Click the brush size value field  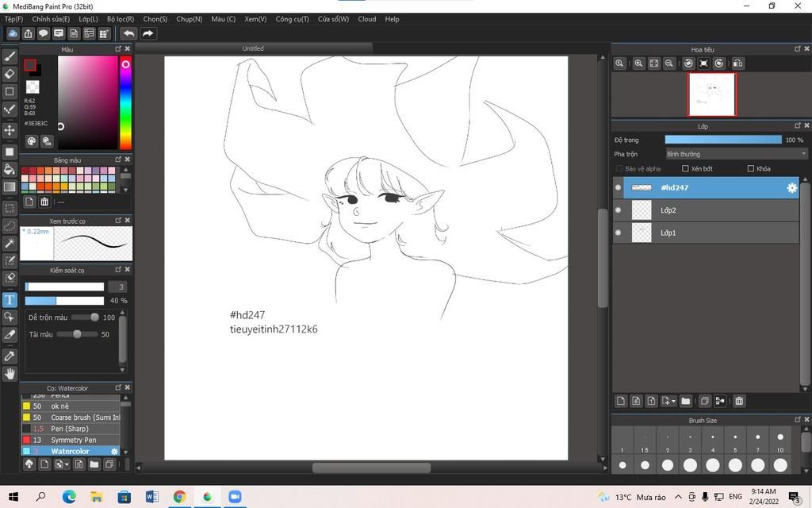click(x=117, y=287)
